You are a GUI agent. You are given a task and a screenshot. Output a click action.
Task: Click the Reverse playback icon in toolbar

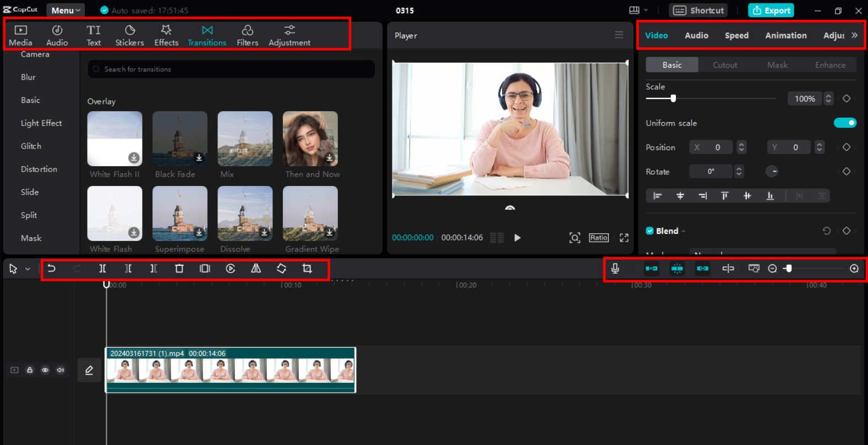click(x=231, y=268)
